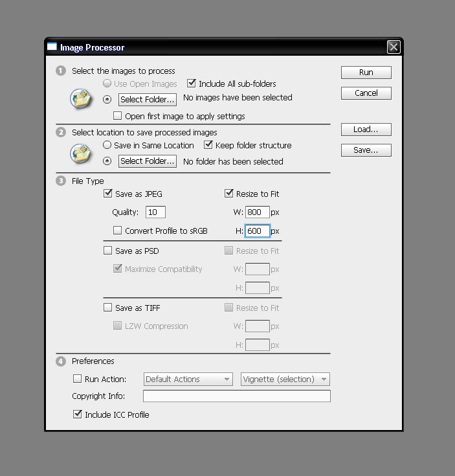455x476 pixels.
Task: Uncheck Include All sub-folders
Action: tap(192, 83)
